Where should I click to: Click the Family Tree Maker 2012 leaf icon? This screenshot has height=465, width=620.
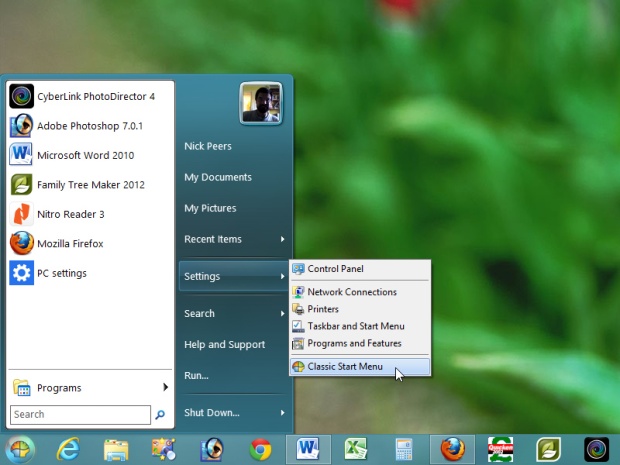[x=21, y=185]
